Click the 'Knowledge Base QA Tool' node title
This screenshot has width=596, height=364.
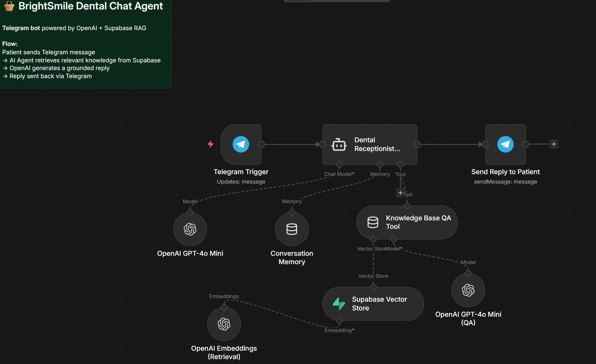click(418, 222)
